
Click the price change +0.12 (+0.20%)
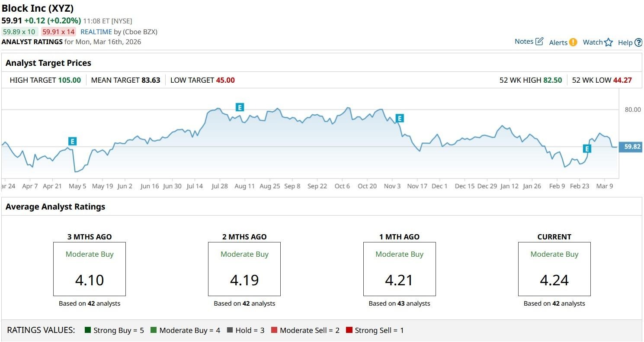point(53,20)
